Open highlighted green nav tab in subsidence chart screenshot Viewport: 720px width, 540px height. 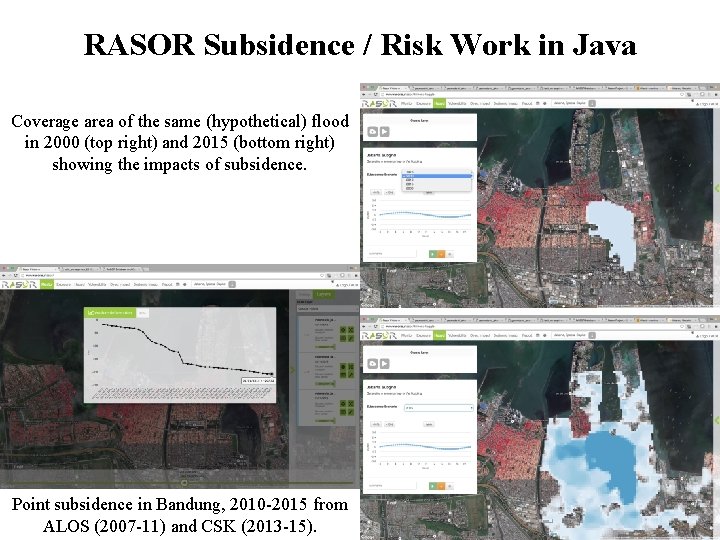(x=47, y=284)
